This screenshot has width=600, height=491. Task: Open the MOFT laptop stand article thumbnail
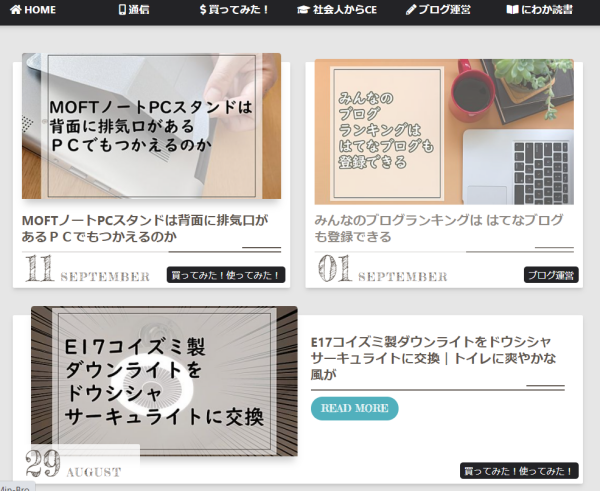152,126
